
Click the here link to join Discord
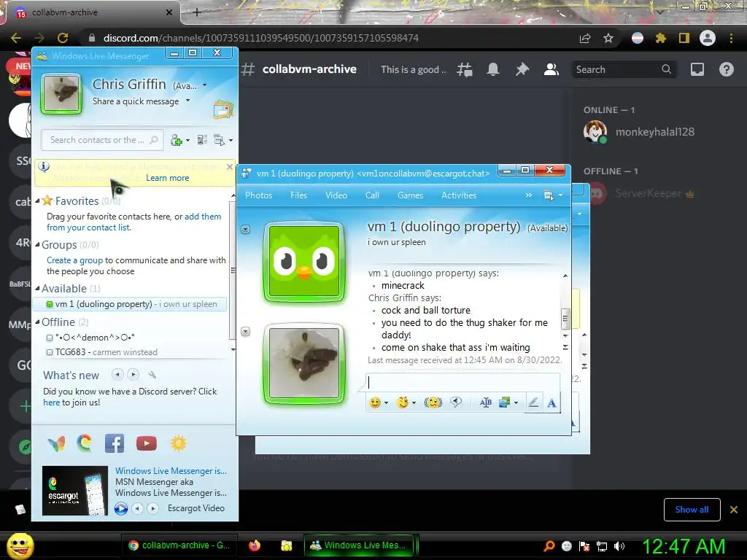coord(52,402)
